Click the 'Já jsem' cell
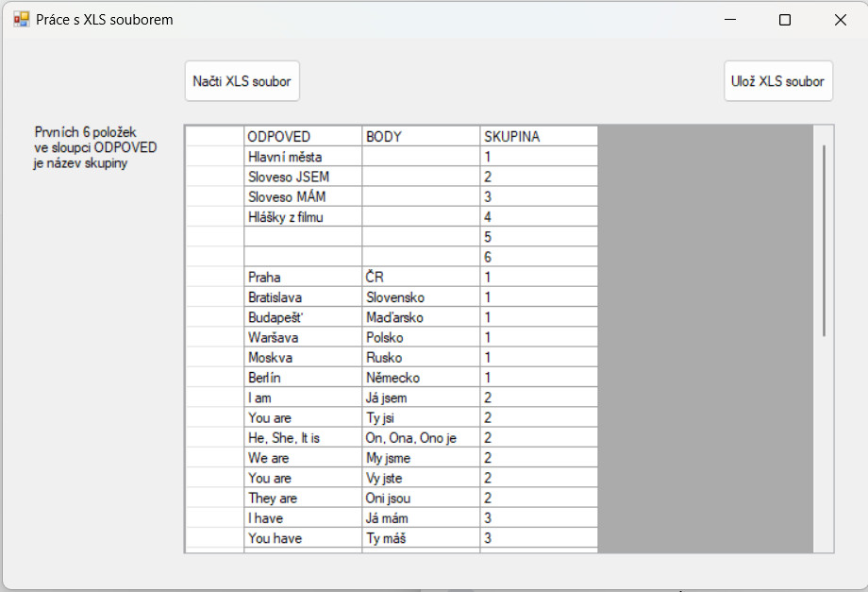 pos(421,397)
